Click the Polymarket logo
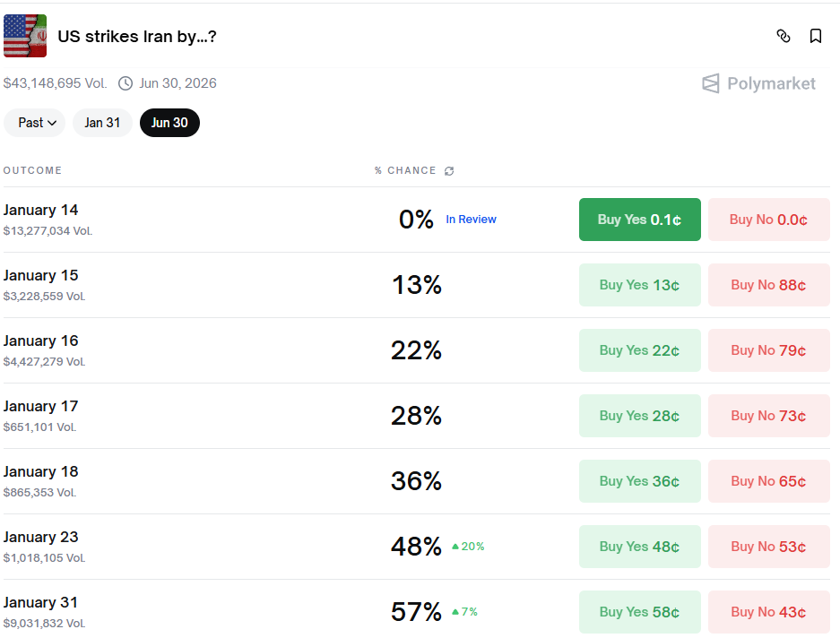Image resolution: width=840 pixels, height=638 pixels. (758, 83)
